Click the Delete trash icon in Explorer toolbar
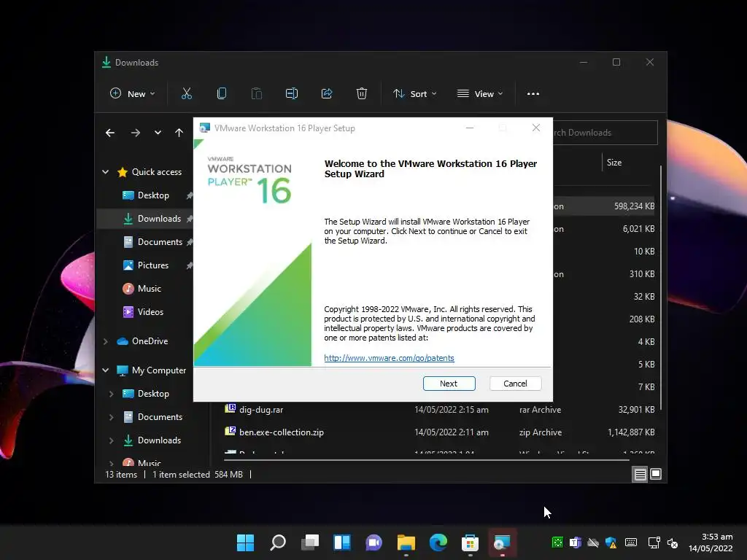 click(362, 94)
